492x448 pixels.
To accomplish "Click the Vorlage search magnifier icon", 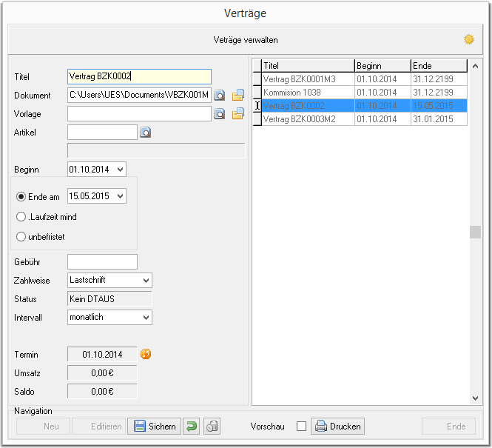I will click(x=219, y=113).
